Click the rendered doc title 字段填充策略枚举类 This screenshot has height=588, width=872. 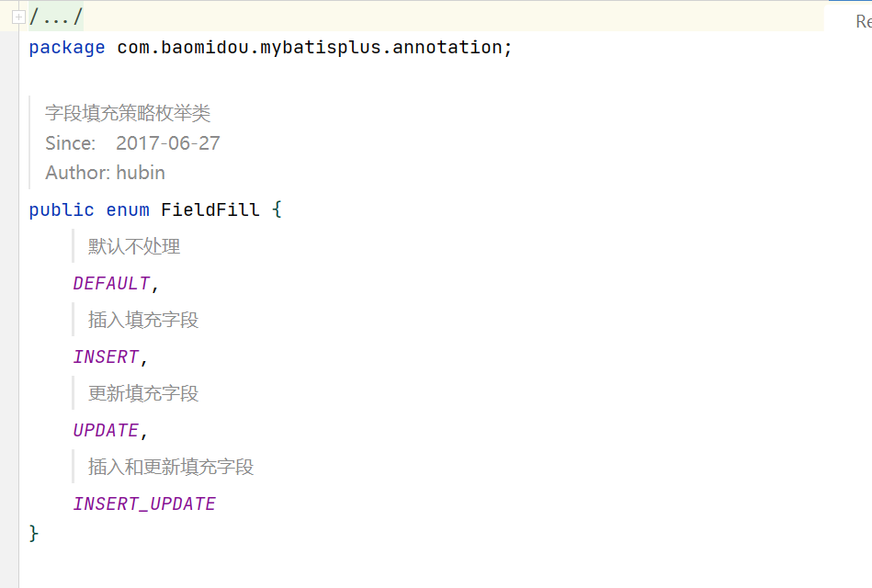click(128, 114)
